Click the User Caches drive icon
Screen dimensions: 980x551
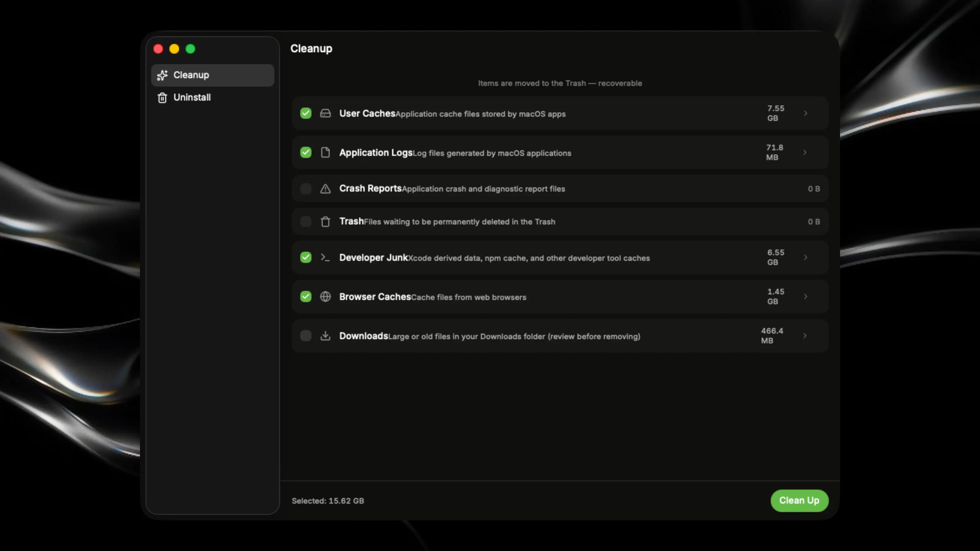click(325, 113)
